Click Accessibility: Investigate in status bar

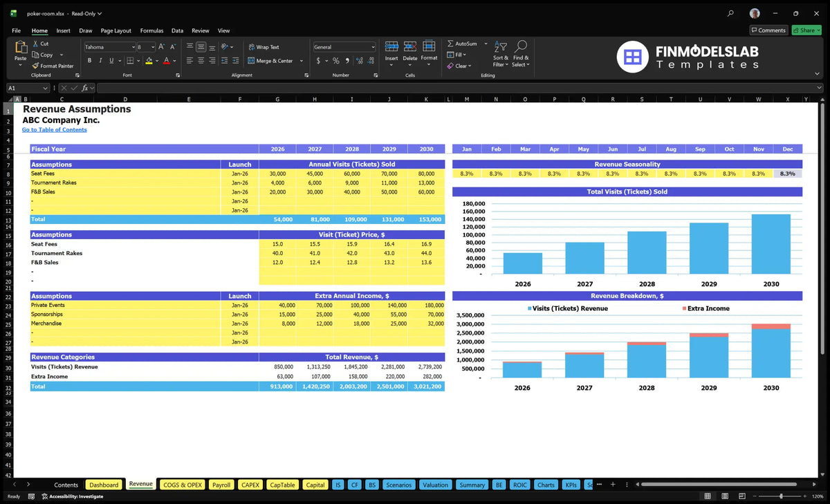(72, 496)
